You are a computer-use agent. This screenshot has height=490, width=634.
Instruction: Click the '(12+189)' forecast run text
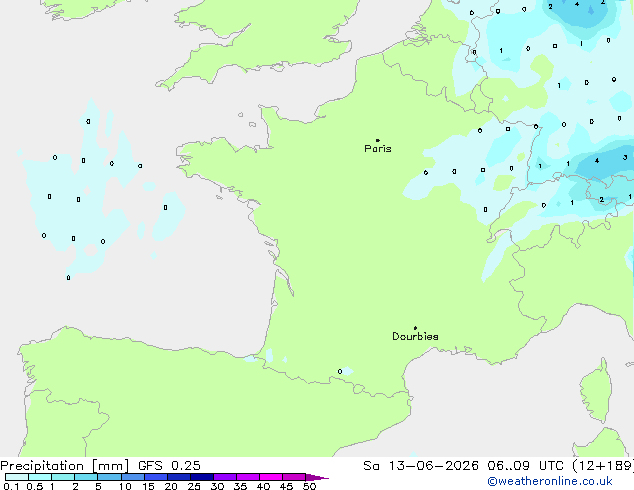click(x=603, y=466)
